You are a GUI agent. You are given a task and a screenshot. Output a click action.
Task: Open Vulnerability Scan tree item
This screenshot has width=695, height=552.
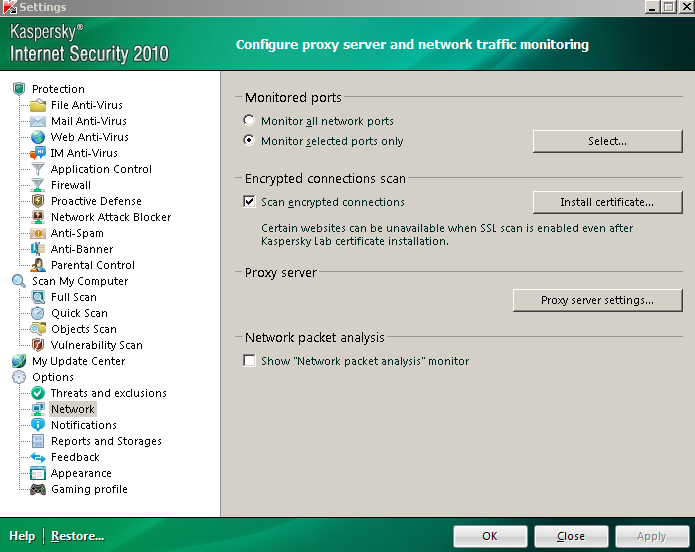97,345
